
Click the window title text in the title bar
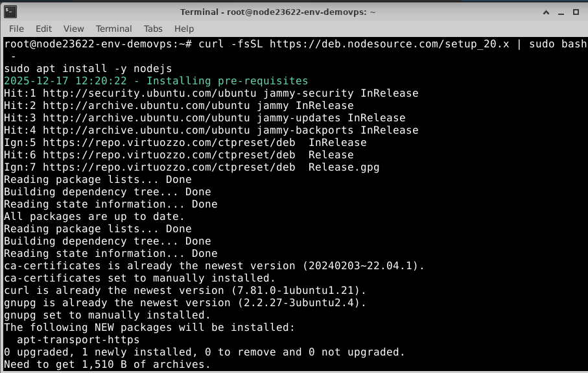point(294,12)
